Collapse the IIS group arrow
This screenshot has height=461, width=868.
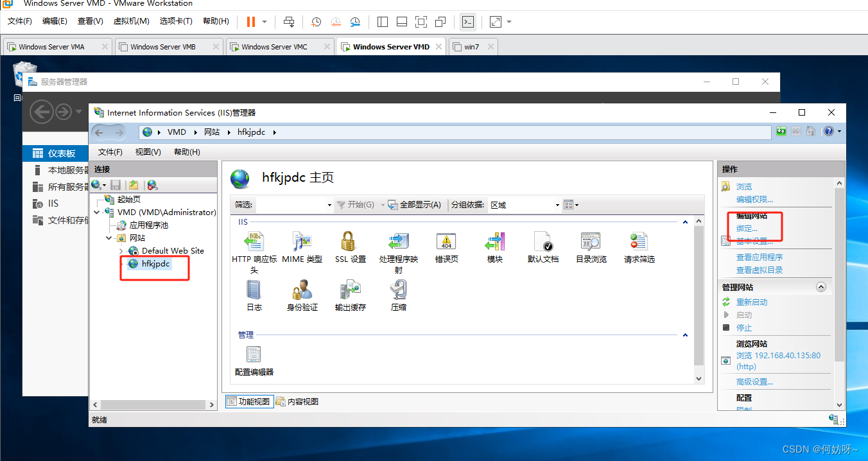[685, 222]
